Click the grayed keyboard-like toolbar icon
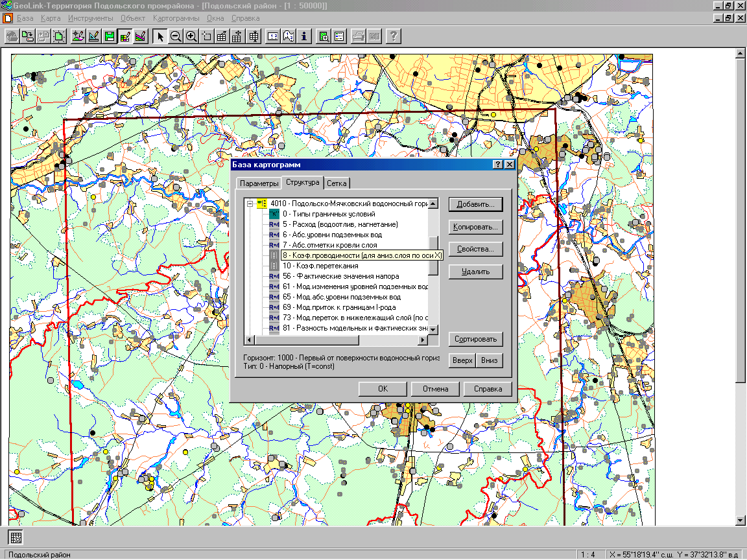Viewport: 747px width, 560px height. point(374,36)
